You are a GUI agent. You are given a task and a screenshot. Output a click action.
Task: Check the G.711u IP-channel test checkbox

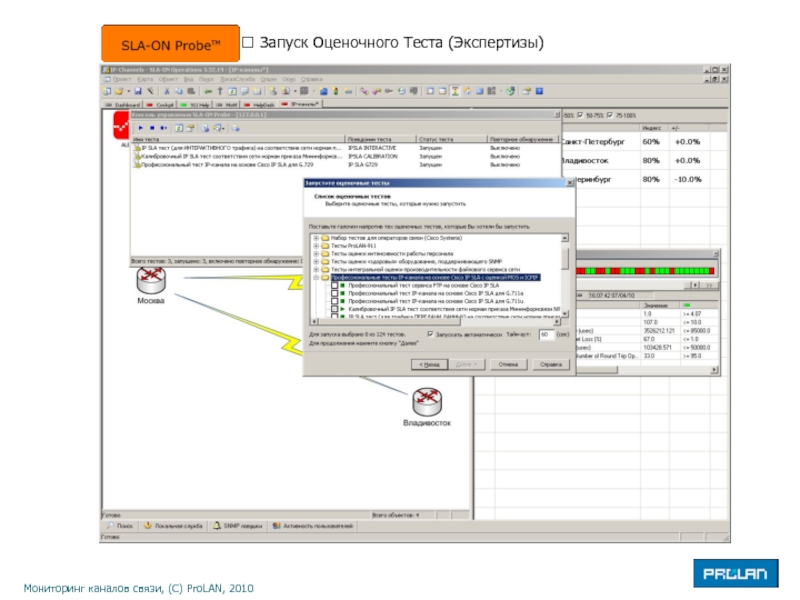click(x=334, y=301)
